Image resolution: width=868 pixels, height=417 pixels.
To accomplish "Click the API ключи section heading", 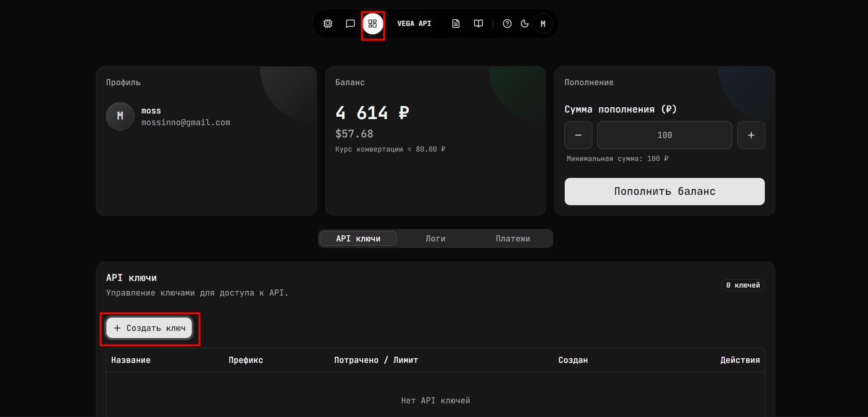I will pyautogui.click(x=131, y=278).
